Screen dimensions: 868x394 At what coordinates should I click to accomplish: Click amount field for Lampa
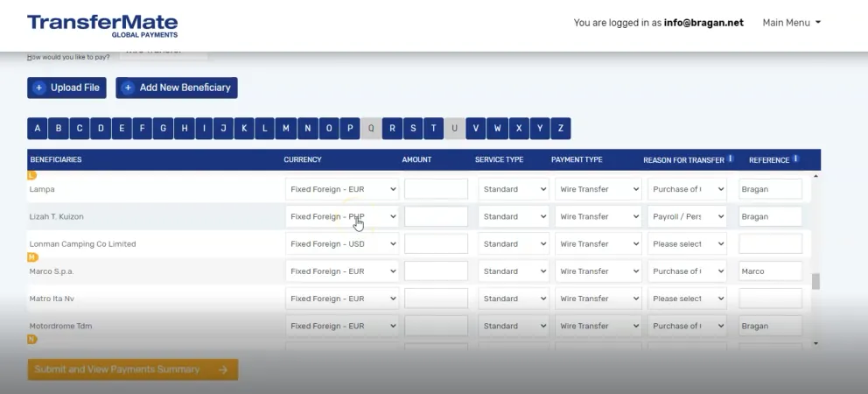437,189
